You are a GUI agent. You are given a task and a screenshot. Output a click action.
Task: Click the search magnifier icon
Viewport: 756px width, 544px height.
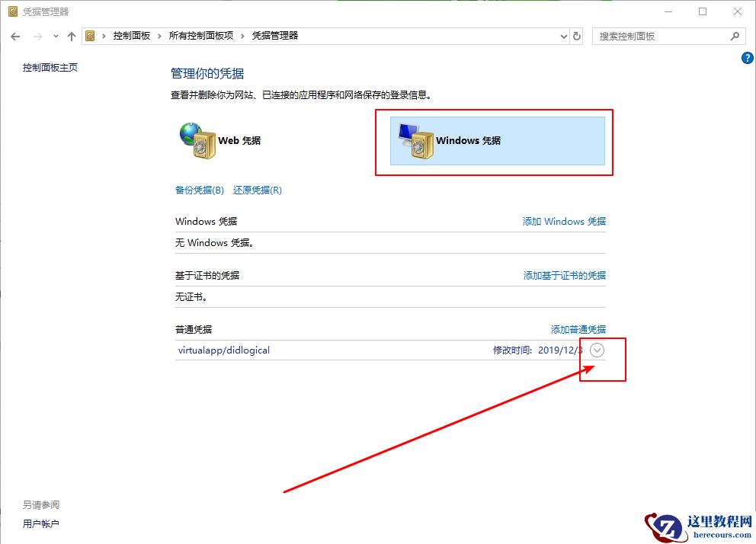click(x=733, y=35)
